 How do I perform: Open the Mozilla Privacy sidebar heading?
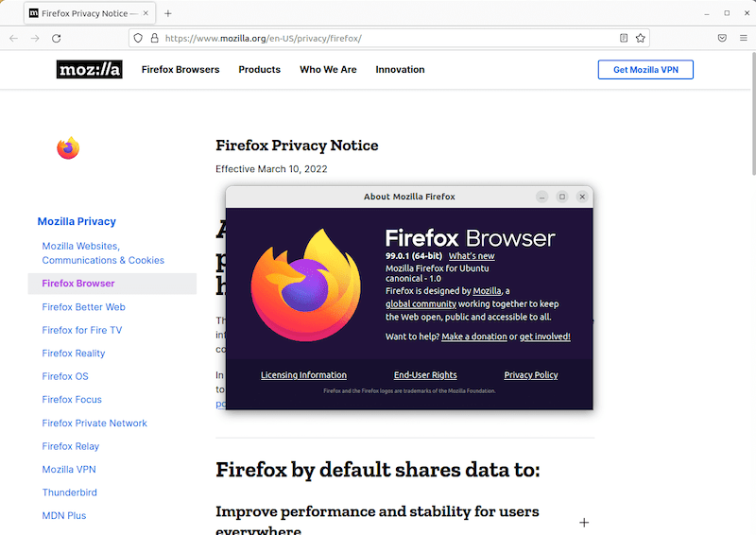point(77,221)
